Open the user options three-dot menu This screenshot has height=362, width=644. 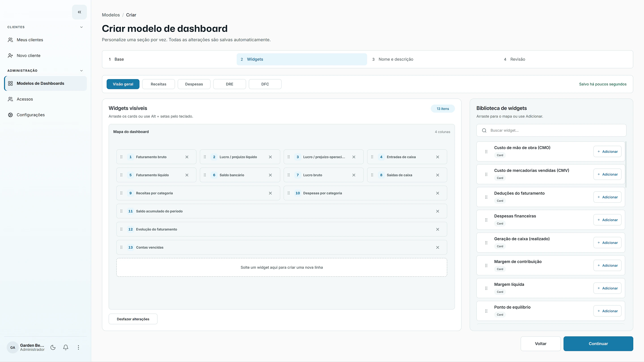tap(78, 347)
